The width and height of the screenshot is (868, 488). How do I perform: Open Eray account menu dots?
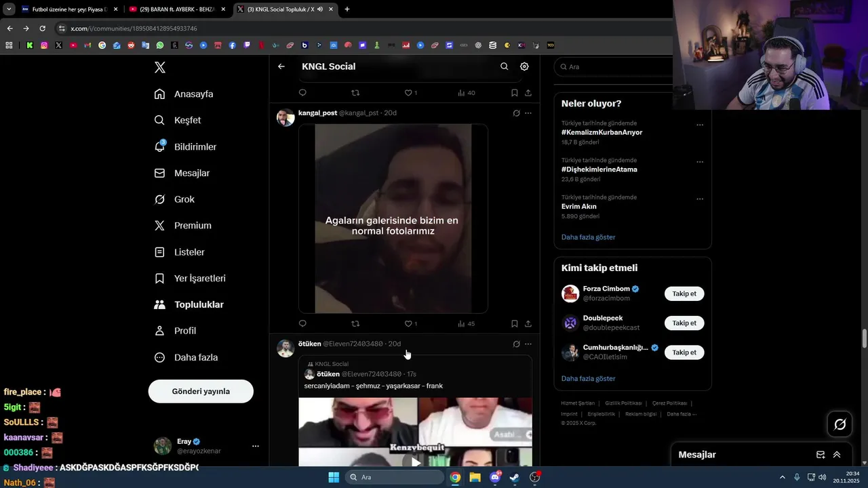256,446
